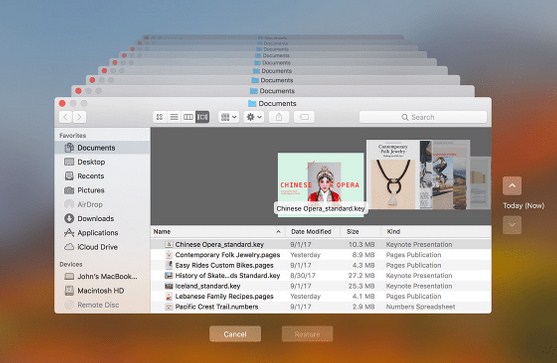Image resolution: width=557 pixels, height=363 pixels.
Task: Open the Pictures folder in sidebar
Action: [102, 190]
